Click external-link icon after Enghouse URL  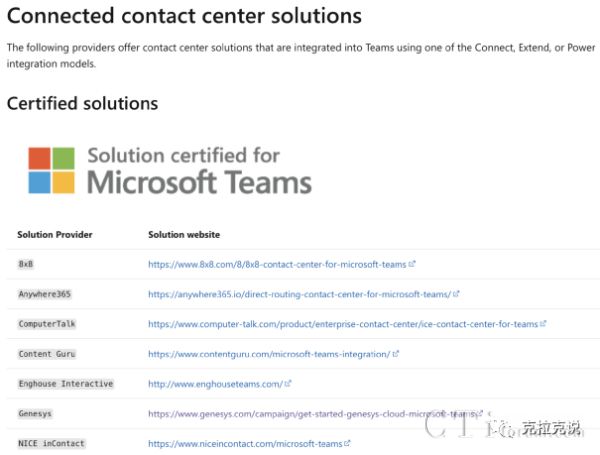288,383
